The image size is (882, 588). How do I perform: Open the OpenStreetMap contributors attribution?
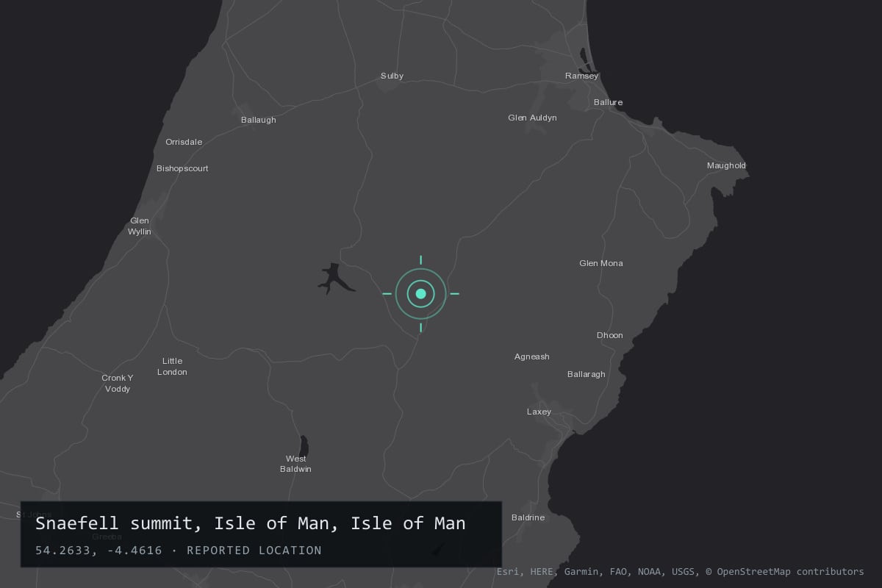pyautogui.click(x=785, y=571)
